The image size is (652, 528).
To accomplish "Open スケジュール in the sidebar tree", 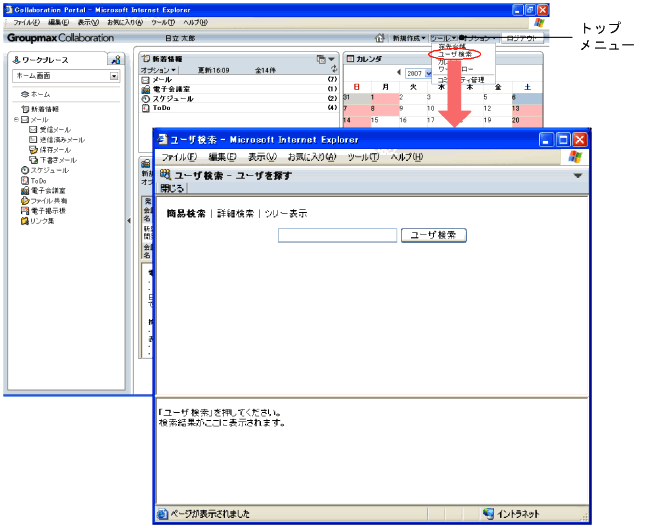I will pos(49,170).
